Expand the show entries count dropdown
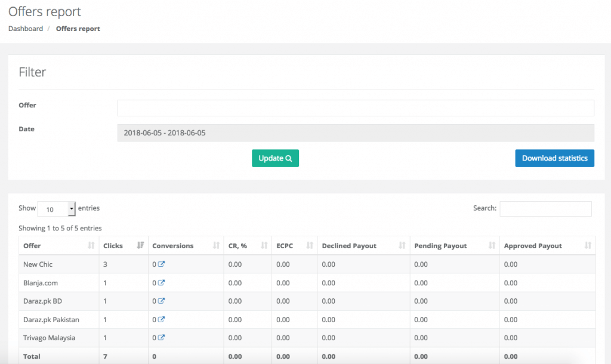611x364 pixels. (x=57, y=209)
